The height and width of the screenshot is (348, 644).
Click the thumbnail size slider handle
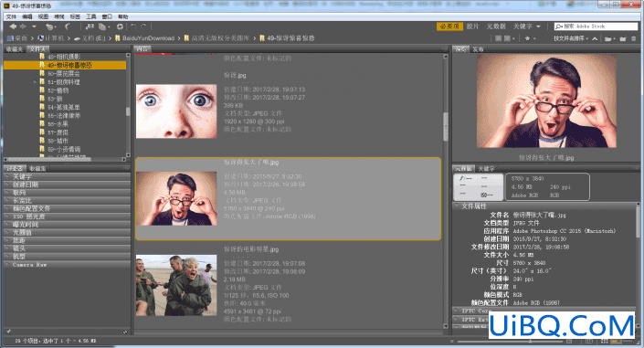pyautogui.click(x=530, y=341)
